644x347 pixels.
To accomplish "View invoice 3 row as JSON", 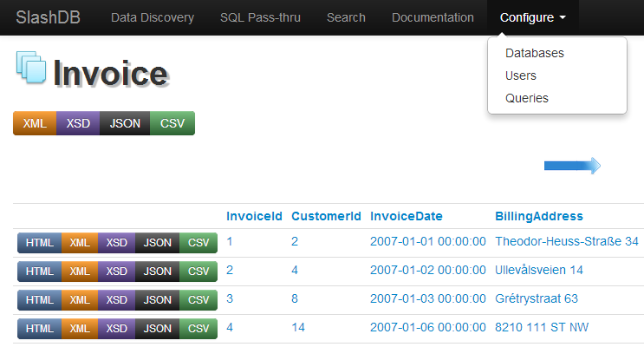I will (157, 300).
